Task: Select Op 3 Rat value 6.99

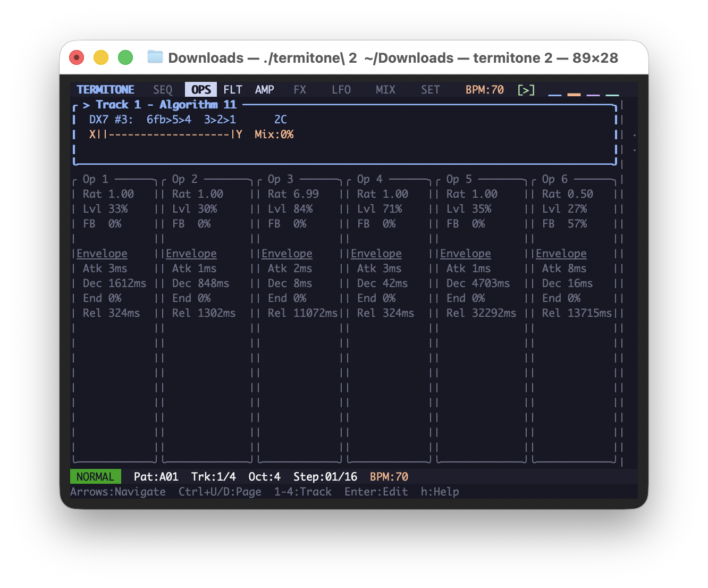Action: [x=306, y=194]
